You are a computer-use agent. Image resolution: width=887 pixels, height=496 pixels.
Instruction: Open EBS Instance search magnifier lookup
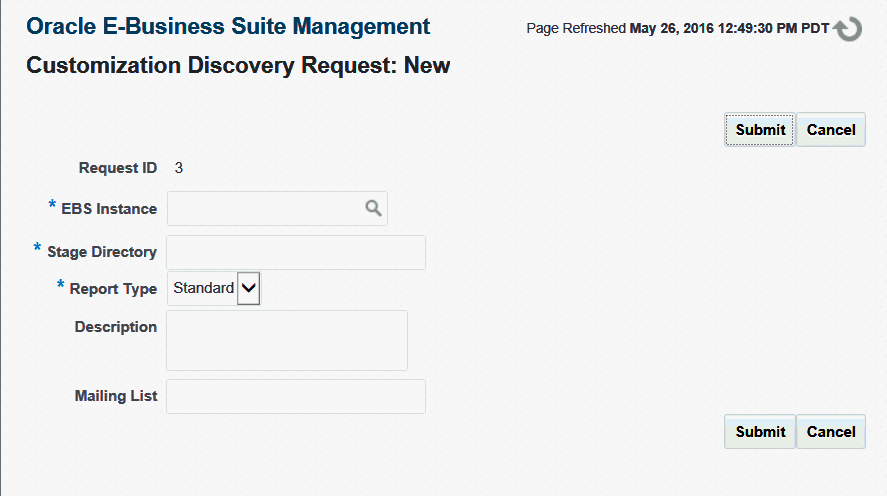373,208
